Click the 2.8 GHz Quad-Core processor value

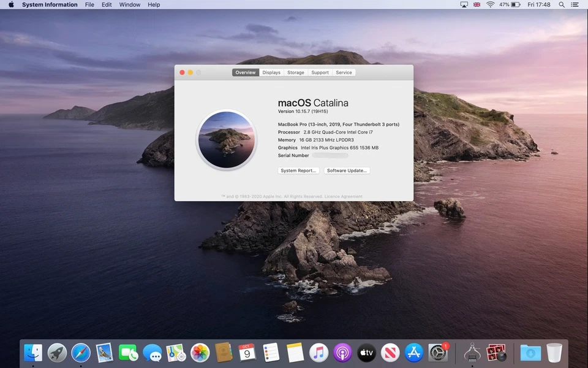click(338, 132)
